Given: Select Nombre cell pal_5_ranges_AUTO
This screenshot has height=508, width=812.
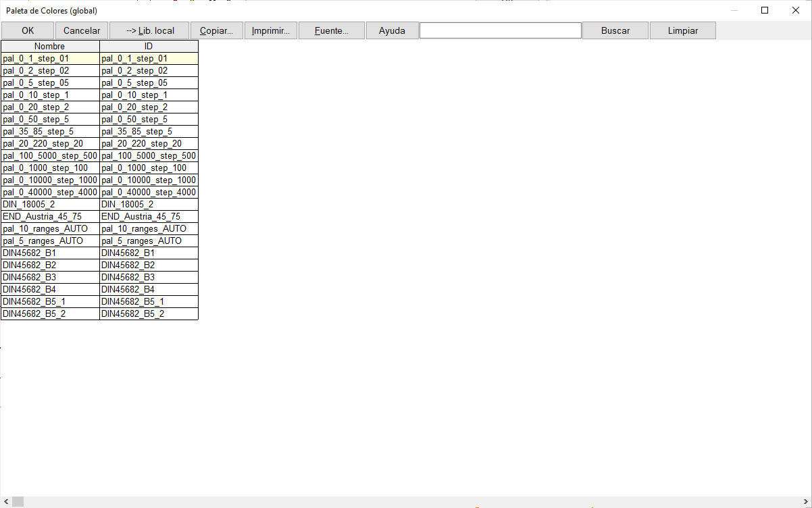Looking at the screenshot, I should 50,241.
